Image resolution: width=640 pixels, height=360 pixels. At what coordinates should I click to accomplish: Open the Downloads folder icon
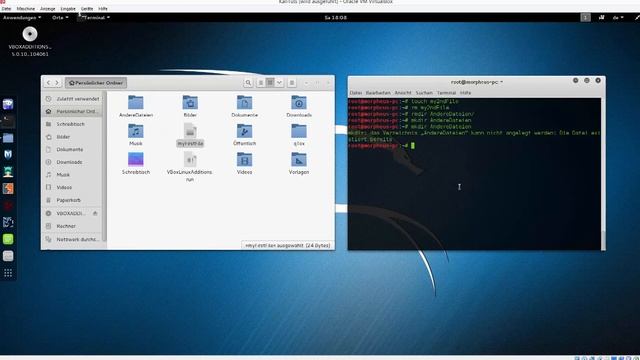tap(298, 102)
